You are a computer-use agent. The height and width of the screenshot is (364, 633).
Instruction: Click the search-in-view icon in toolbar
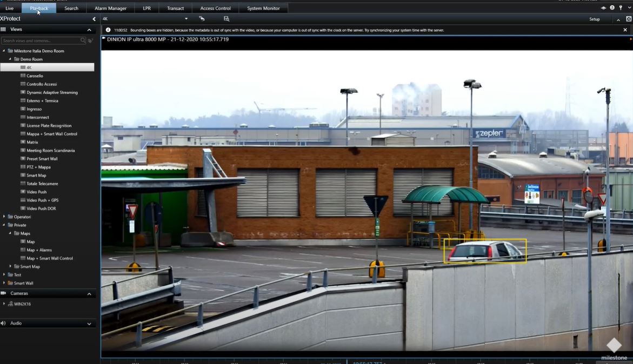tap(226, 19)
